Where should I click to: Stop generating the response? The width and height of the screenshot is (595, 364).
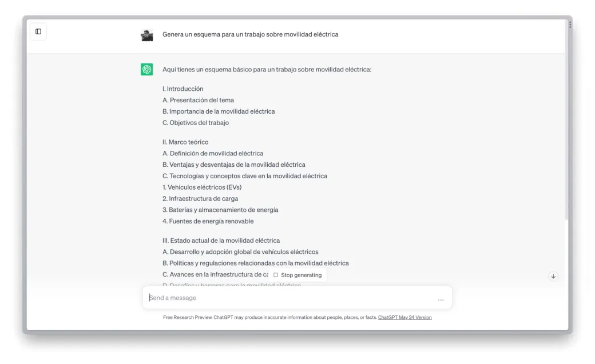297,275
